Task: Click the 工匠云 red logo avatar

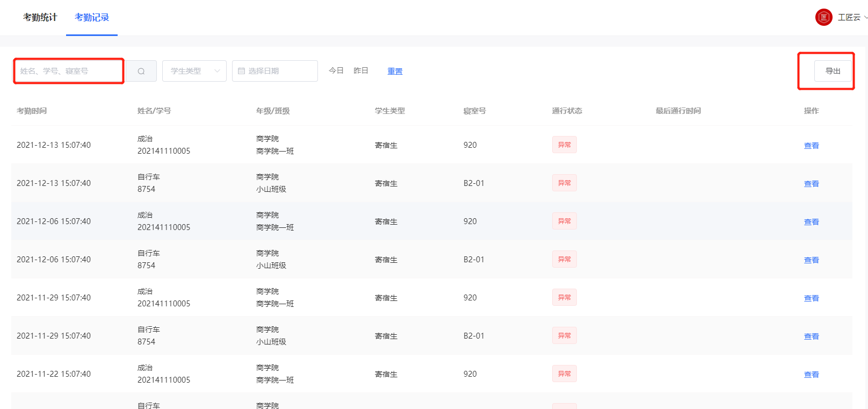Action: (823, 17)
